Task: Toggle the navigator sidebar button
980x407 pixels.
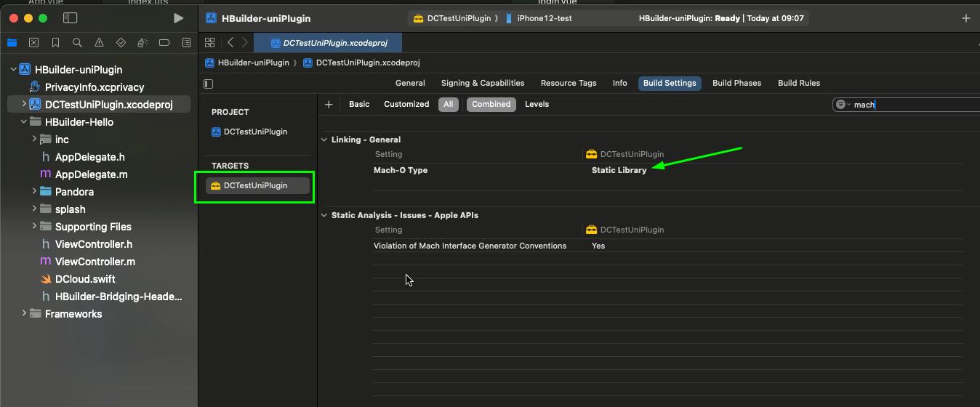Action: 70,18
